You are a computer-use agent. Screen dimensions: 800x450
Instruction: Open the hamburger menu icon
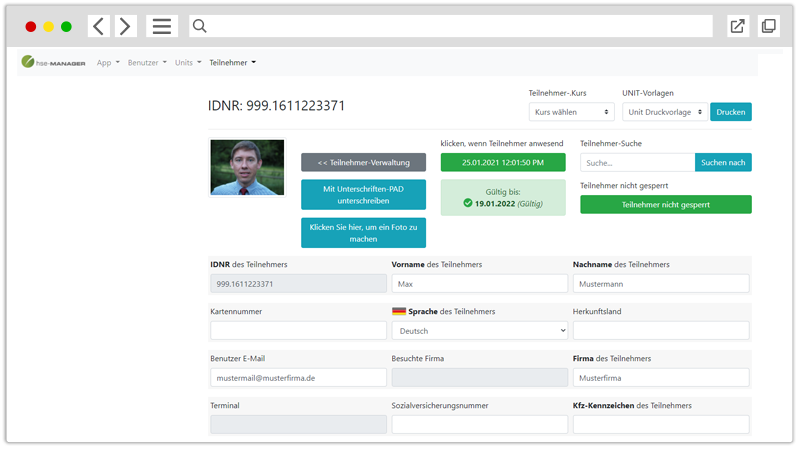coord(161,26)
